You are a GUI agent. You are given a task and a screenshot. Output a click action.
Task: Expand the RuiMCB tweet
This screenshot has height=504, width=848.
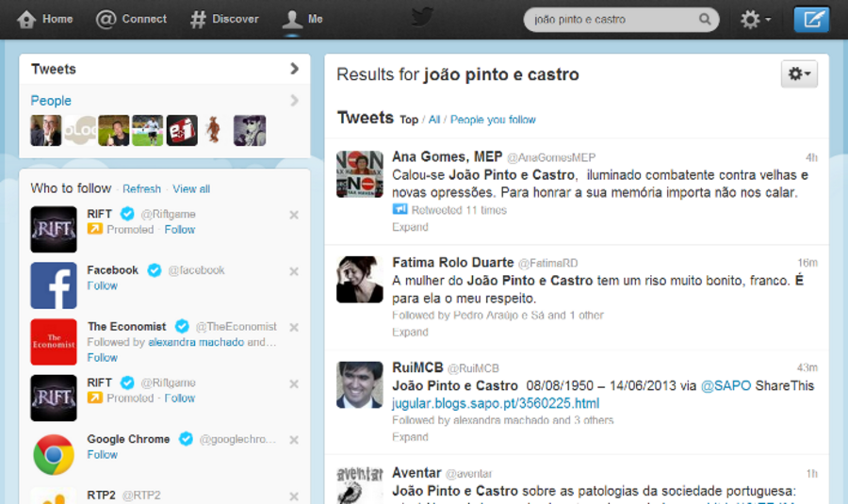coord(410,436)
